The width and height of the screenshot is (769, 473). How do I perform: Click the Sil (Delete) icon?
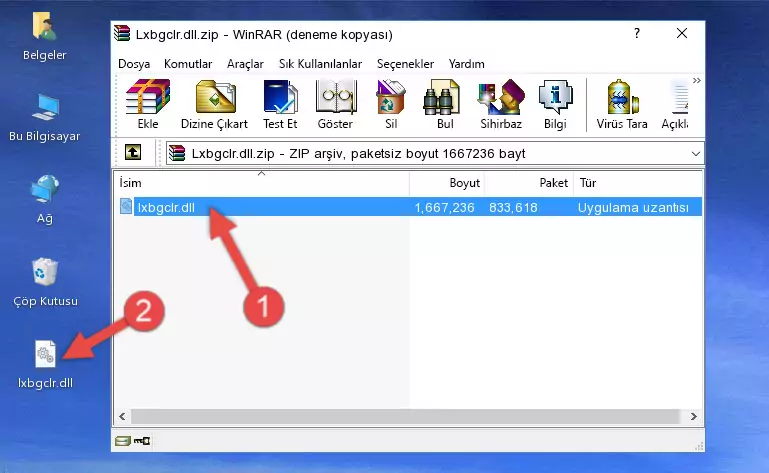[x=391, y=105]
